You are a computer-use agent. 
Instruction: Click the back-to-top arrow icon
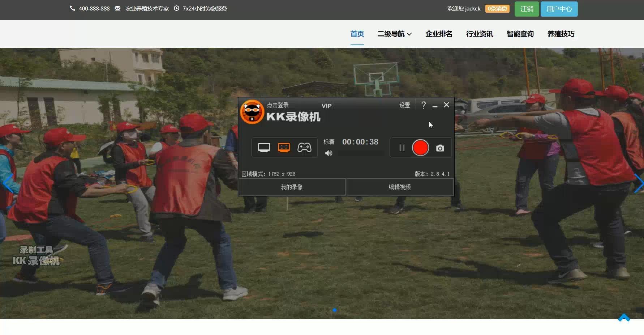pyautogui.click(x=624, y=317)
